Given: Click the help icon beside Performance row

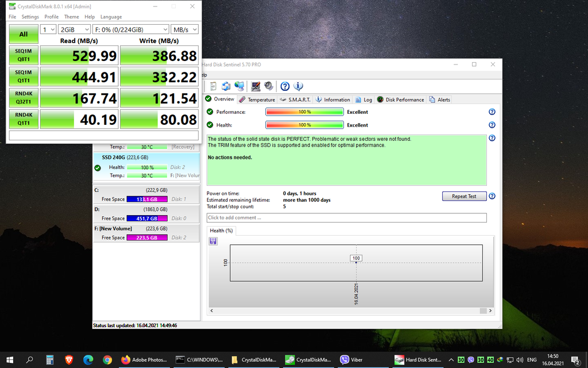Looking at the screenshot, I should click(492, 112).
